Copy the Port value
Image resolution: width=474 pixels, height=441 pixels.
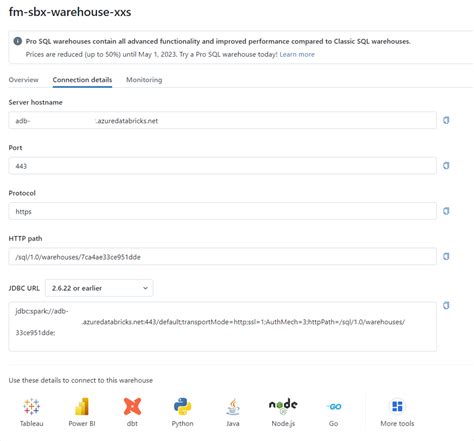pyautogui.click(x=446, y=166)
